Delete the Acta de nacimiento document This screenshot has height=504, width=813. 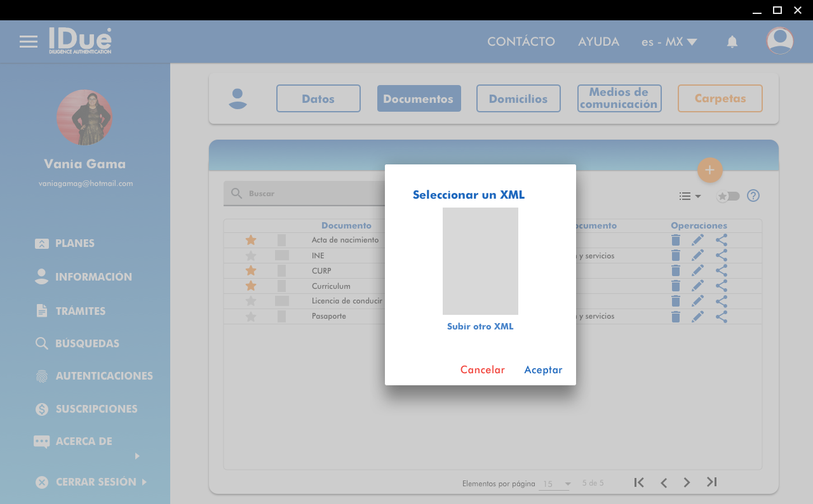676,240
